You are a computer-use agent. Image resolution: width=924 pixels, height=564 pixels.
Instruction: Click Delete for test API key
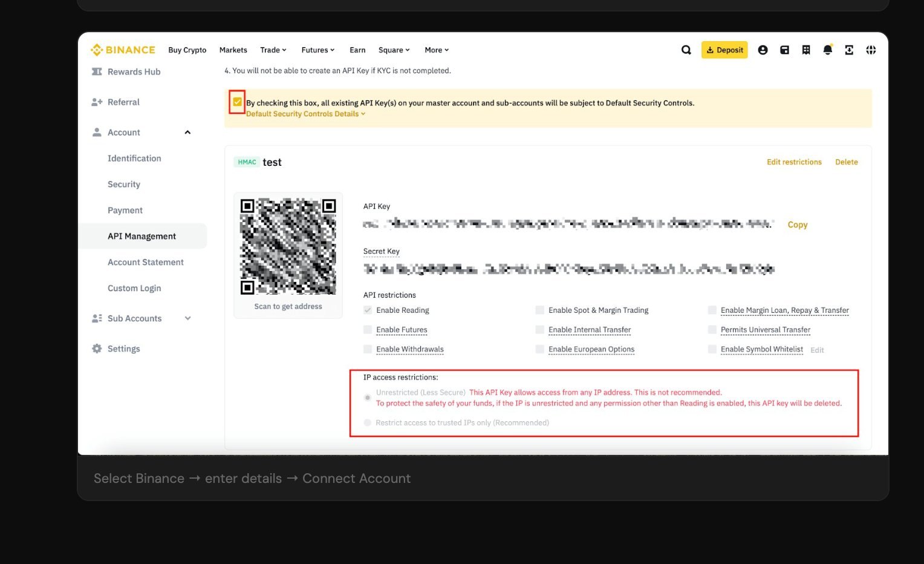click(x=847, y=162)
